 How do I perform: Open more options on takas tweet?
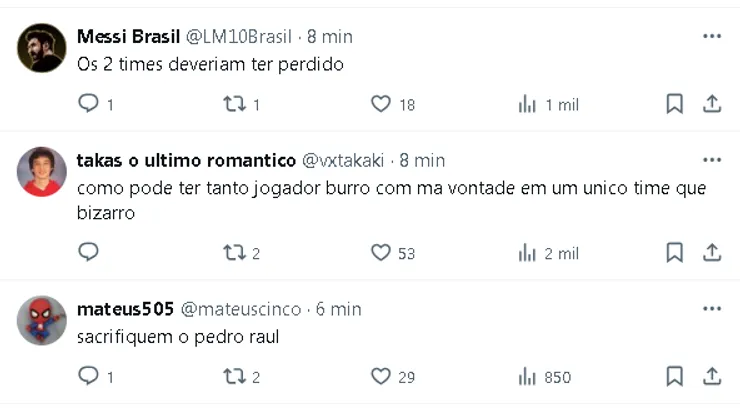(712, 160)
